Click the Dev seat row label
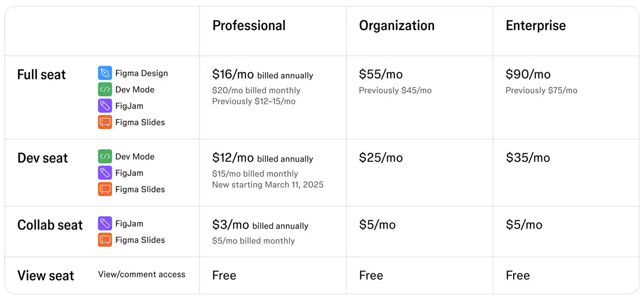The width and height of the screenshot is (644, 299). (43, 158)
